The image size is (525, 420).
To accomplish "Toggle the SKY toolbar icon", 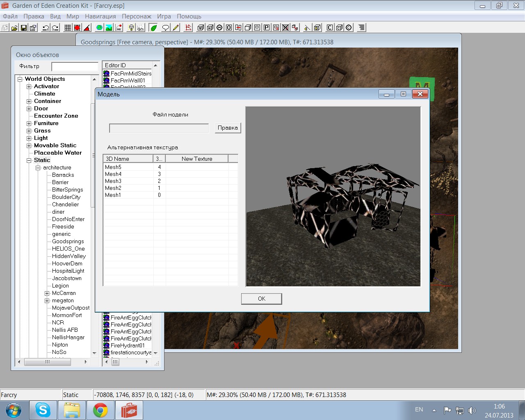I will 140,27.
